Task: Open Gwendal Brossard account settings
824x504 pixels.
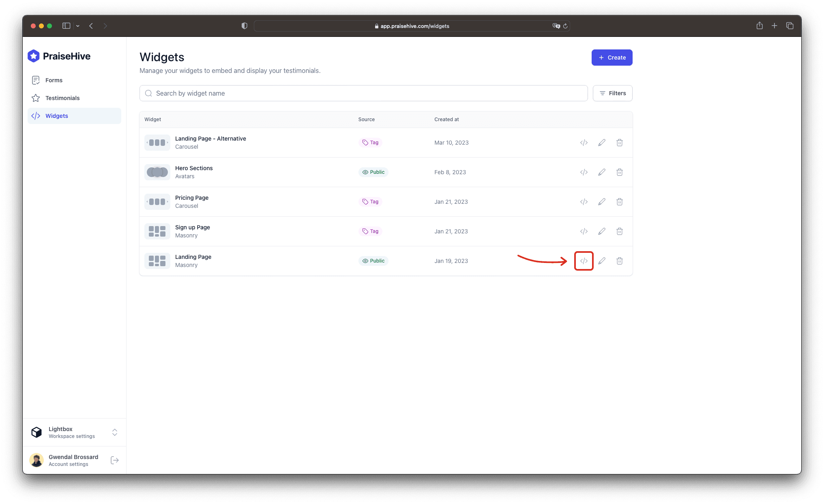Action: click(x=73, y=460)
